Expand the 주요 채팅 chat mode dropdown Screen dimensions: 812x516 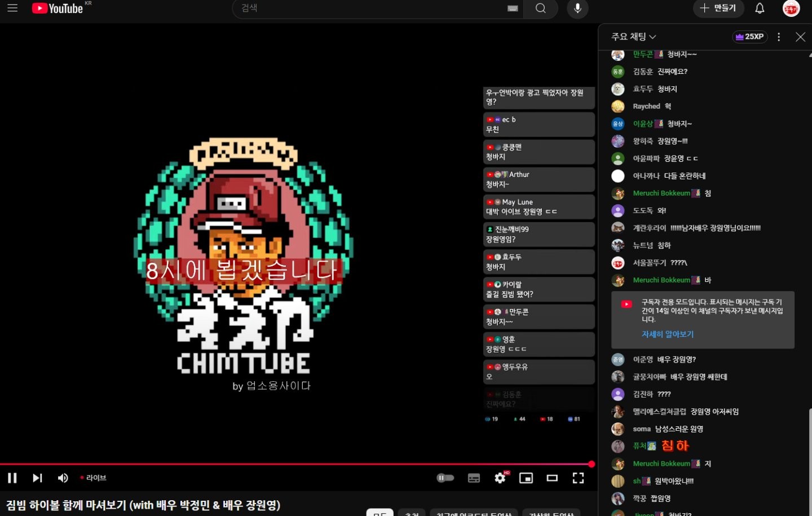(x=634, y=37)
